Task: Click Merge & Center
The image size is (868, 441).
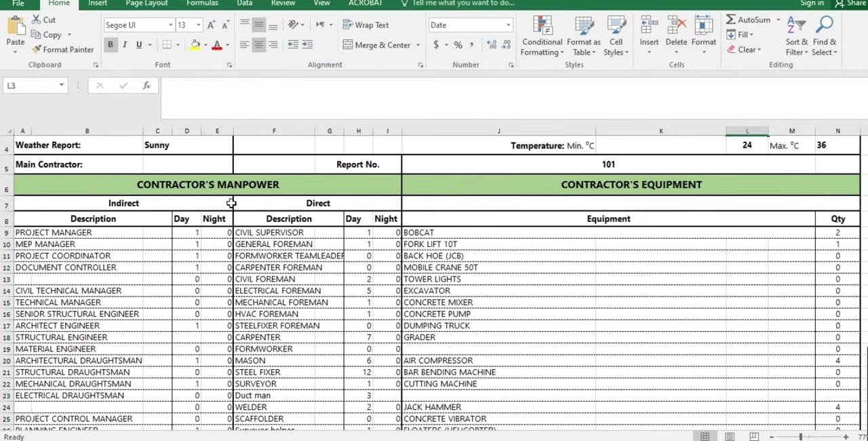Action: [x=376, y=45]
